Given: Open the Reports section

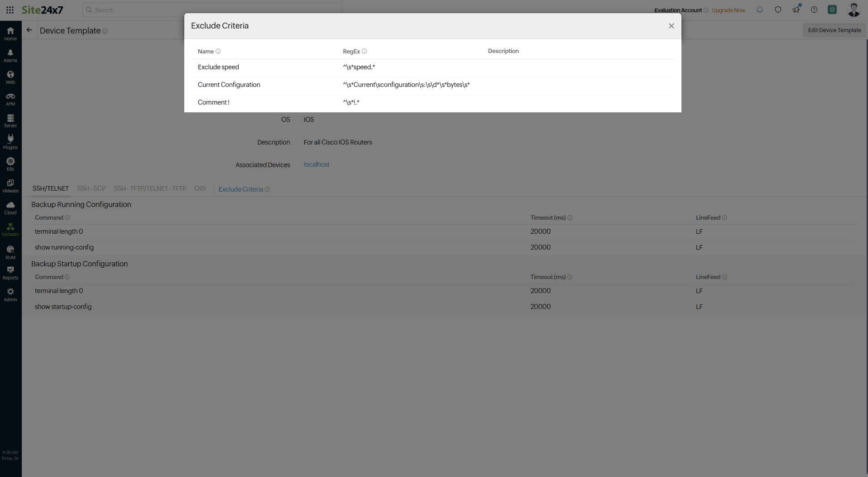Looking at the screenshot, I should point(10,272).
